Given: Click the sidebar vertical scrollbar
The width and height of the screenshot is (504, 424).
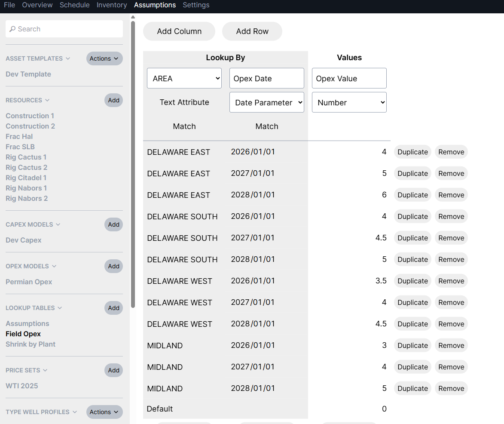Looking at the screenshot, I should 133,164.
